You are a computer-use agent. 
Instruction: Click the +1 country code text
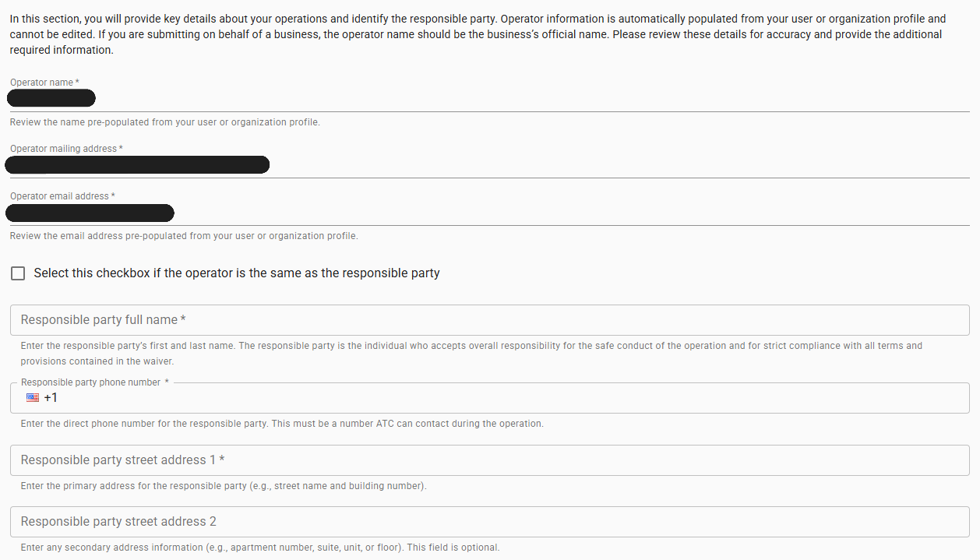pyautogui.click(x=51, y=397)
